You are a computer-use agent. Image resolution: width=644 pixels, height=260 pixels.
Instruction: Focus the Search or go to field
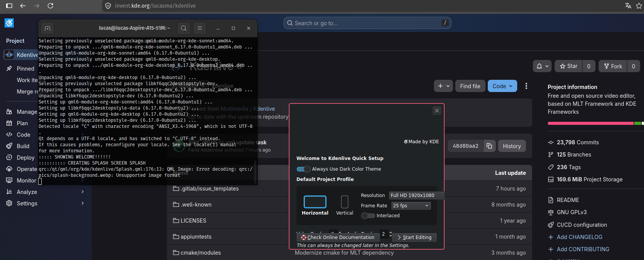pos(367,23)
